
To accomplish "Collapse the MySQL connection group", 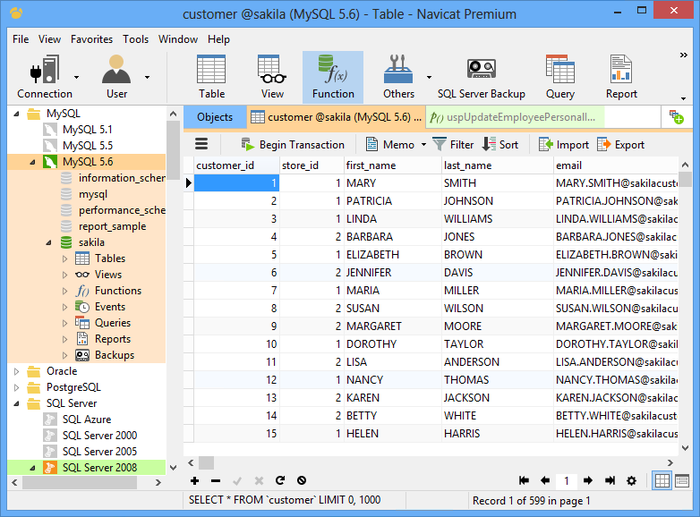I will click(17, 114).
